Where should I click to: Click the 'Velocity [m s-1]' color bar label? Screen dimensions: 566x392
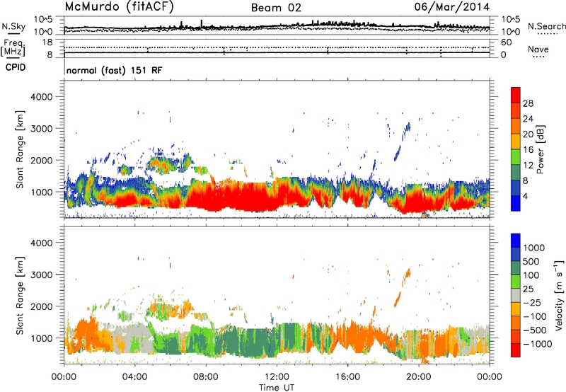(x=559, y=295)
